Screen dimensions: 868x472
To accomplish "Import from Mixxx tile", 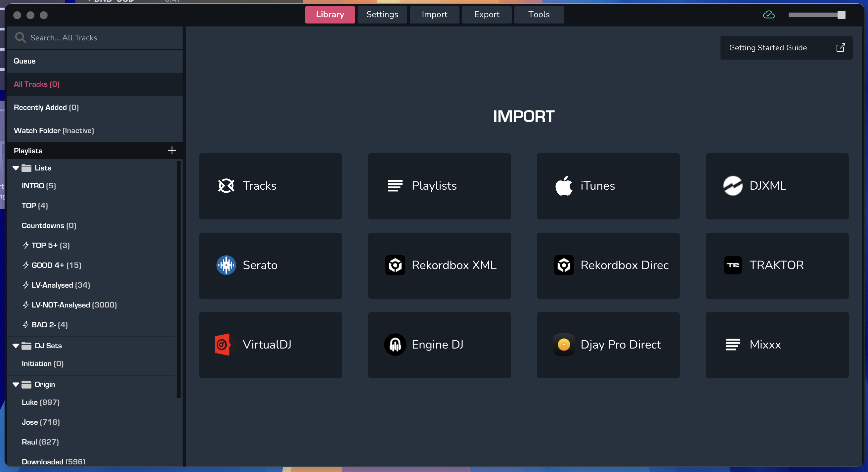I will coord(777,345).
